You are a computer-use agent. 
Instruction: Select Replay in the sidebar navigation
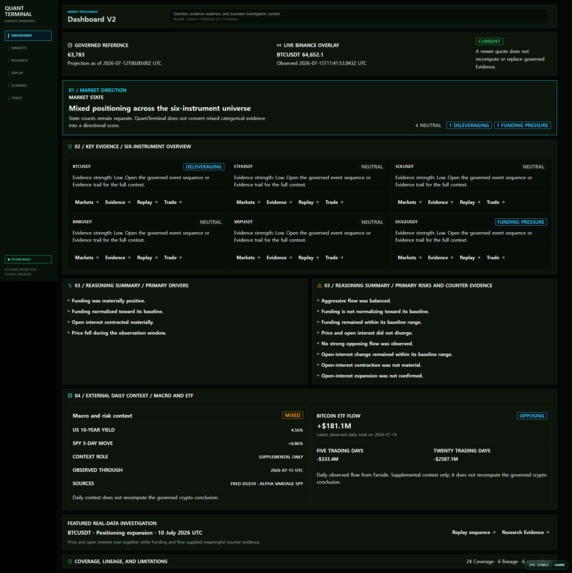click(x=28, y=73)
